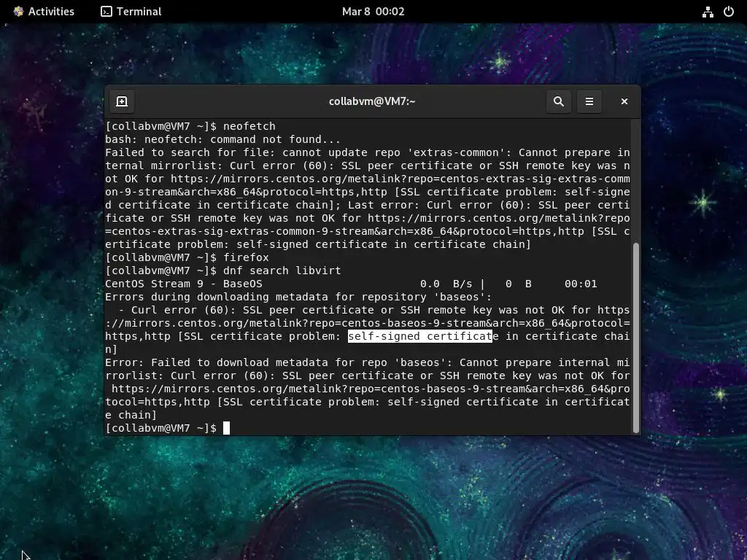Open a new terminal tab with the plus icon
The image size is (747, 560).
point(122,101)
